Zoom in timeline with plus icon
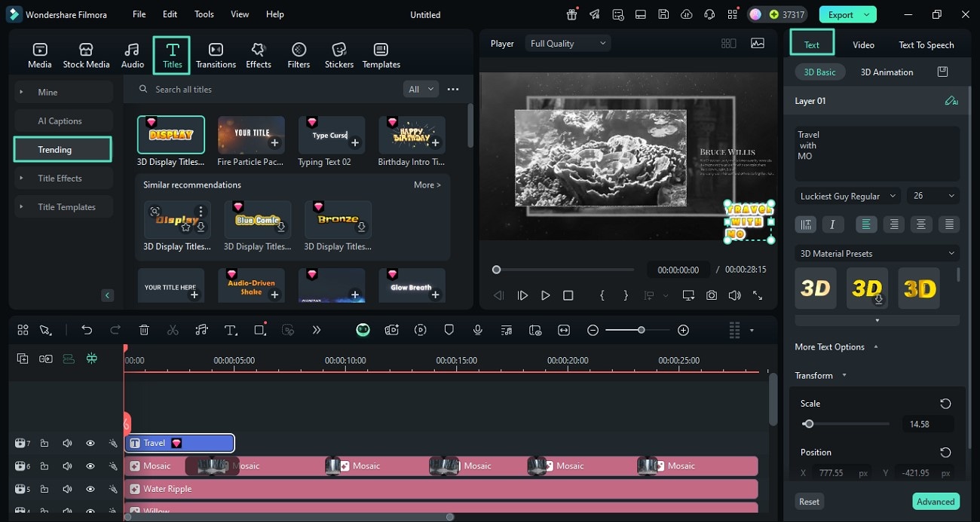Viewport: 980px width, 522px height. 683,330
